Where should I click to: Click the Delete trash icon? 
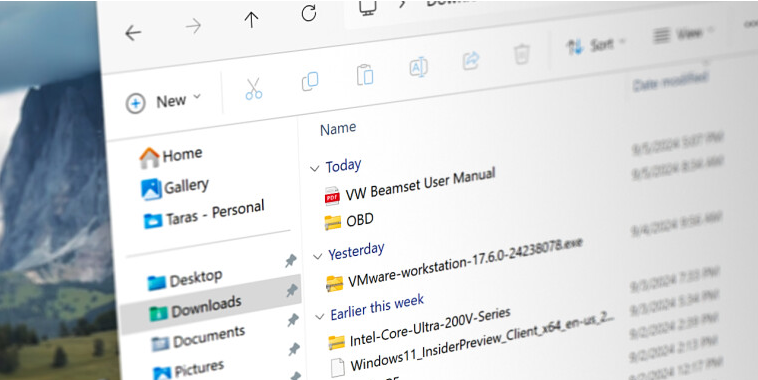click(522, 54)
